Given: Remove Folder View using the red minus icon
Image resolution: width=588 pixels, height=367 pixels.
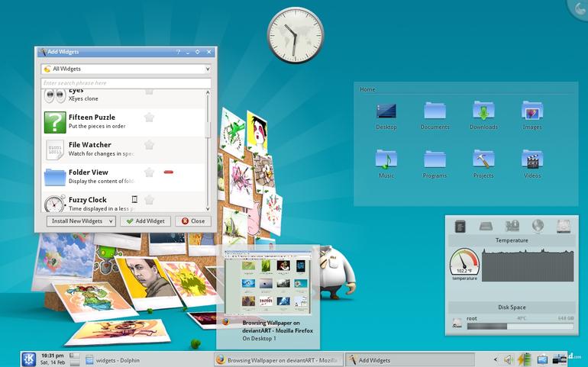Looking at the screenshot, I should [168, 172].
